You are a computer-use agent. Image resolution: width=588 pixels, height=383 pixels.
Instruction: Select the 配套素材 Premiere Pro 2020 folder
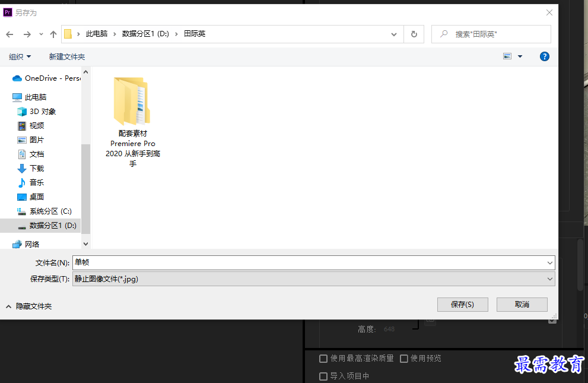[x=133, y=122]
